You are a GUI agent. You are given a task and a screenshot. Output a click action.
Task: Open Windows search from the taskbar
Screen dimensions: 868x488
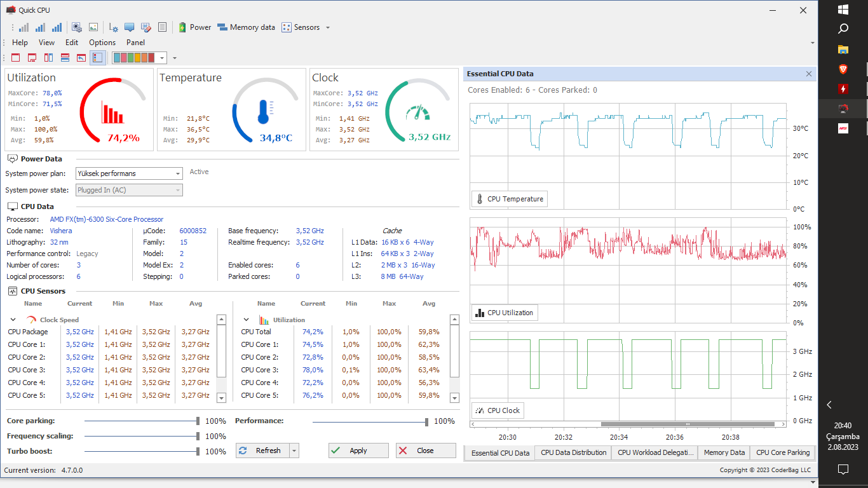[843, 29]
